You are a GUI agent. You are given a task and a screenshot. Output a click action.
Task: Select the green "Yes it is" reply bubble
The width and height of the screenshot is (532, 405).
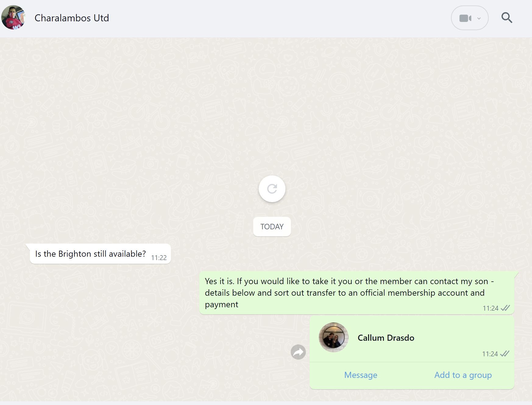coord(344,292)
